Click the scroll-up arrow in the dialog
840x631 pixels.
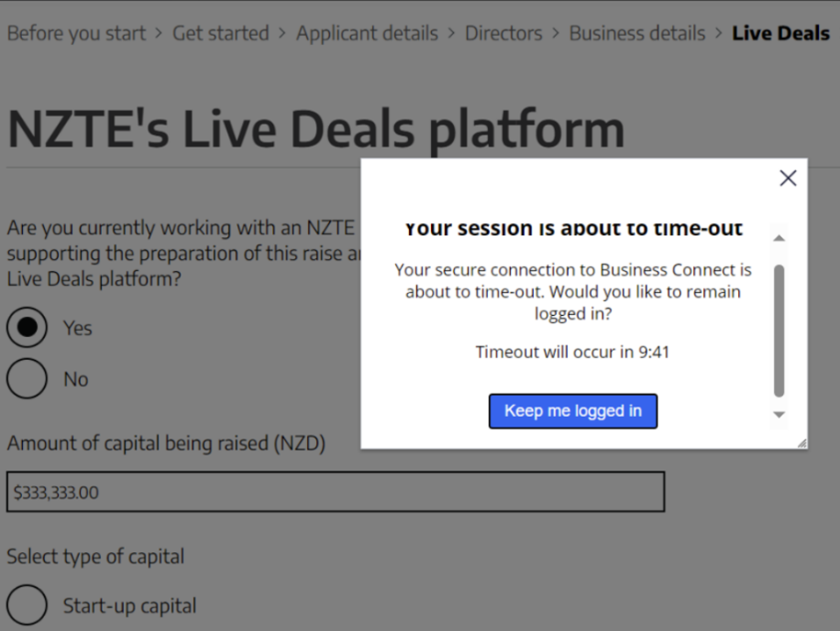tap(779, 238)
